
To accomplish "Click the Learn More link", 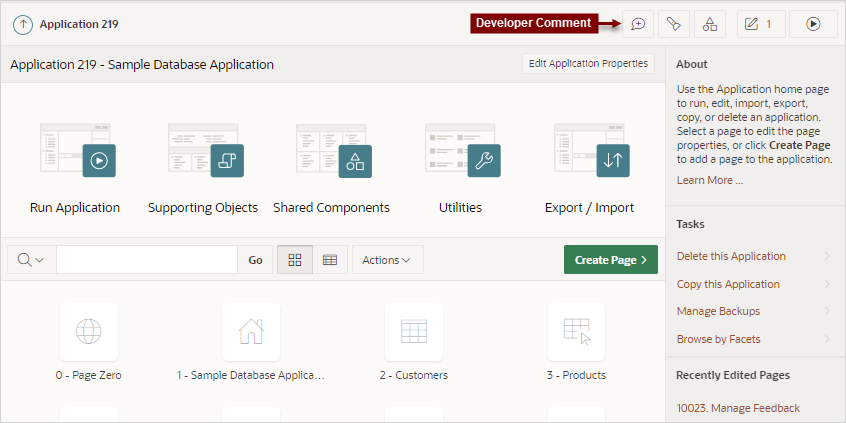I will tap(709, 181).
